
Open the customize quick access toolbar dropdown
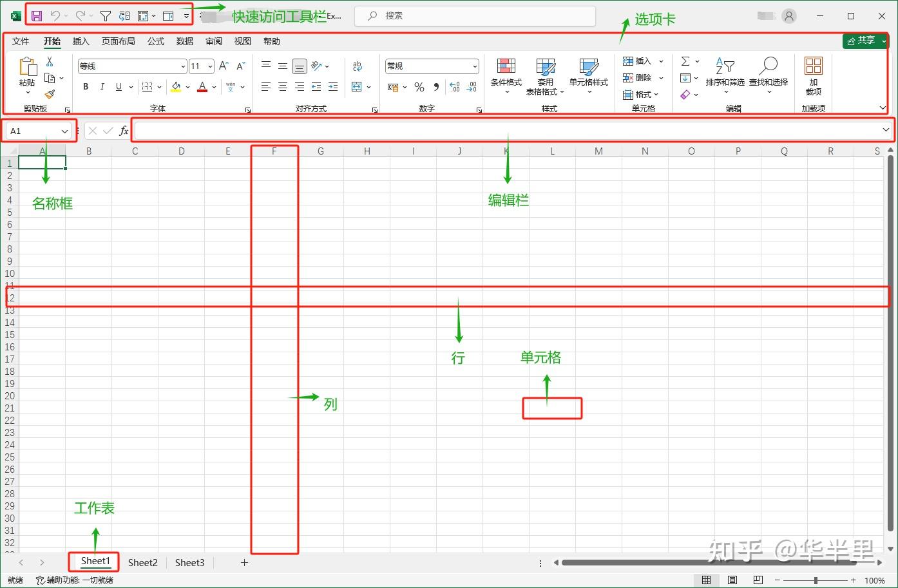(x=186, y=16)
